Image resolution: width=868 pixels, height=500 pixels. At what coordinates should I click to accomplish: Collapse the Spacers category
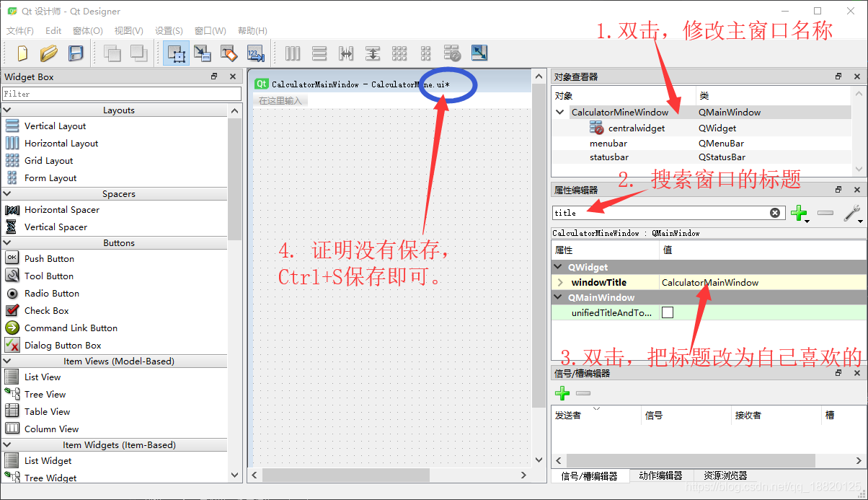[x=7, y=194]
